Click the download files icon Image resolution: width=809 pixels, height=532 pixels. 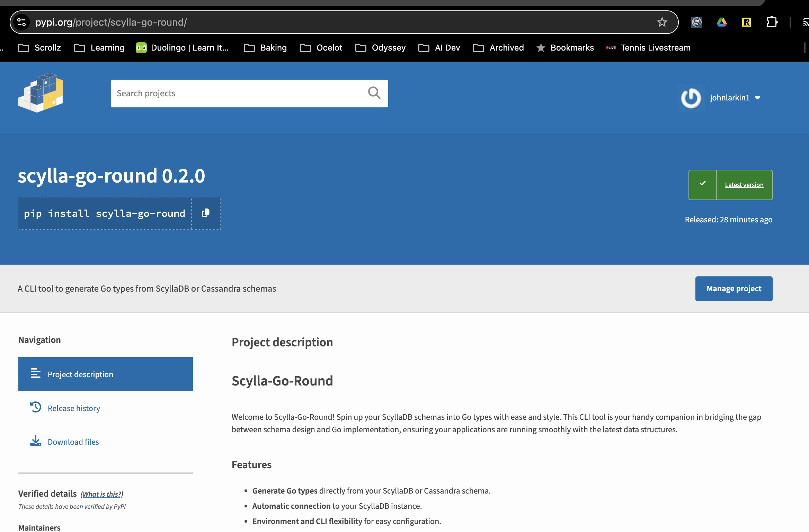(36, 441)
